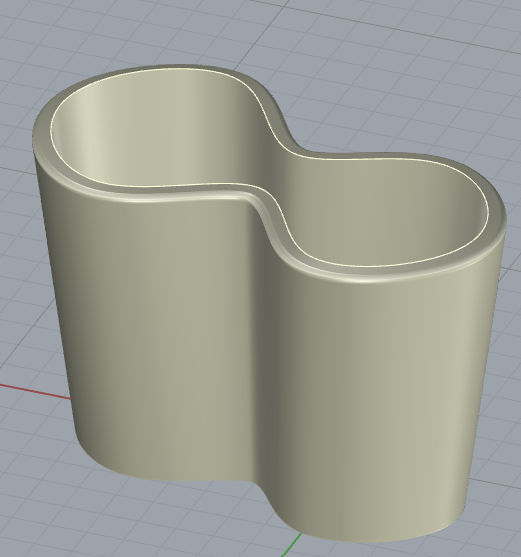Click the red X-axis line
The height and width of the screenshot is (557, 521).
click(x=36, y=391)
